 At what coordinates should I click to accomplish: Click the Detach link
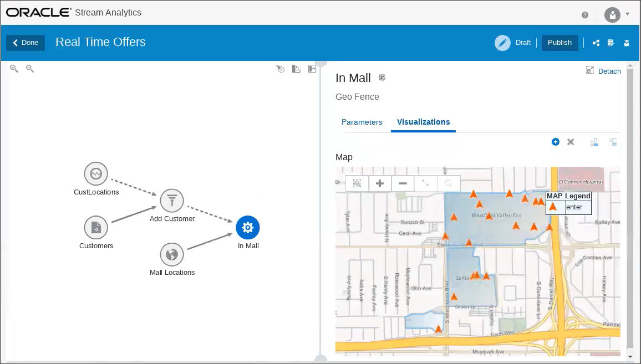point(609,71)
